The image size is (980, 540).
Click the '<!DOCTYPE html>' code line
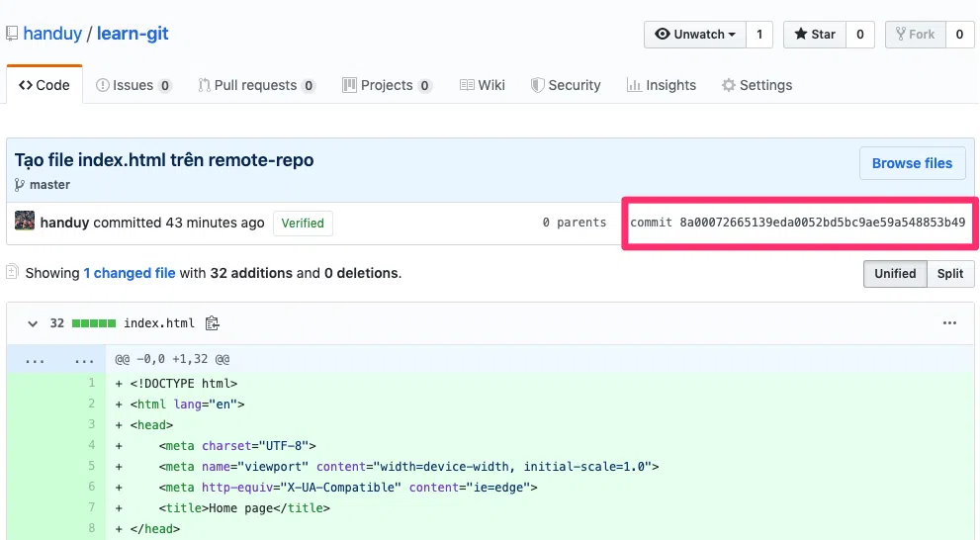click(x=184, y=383)
